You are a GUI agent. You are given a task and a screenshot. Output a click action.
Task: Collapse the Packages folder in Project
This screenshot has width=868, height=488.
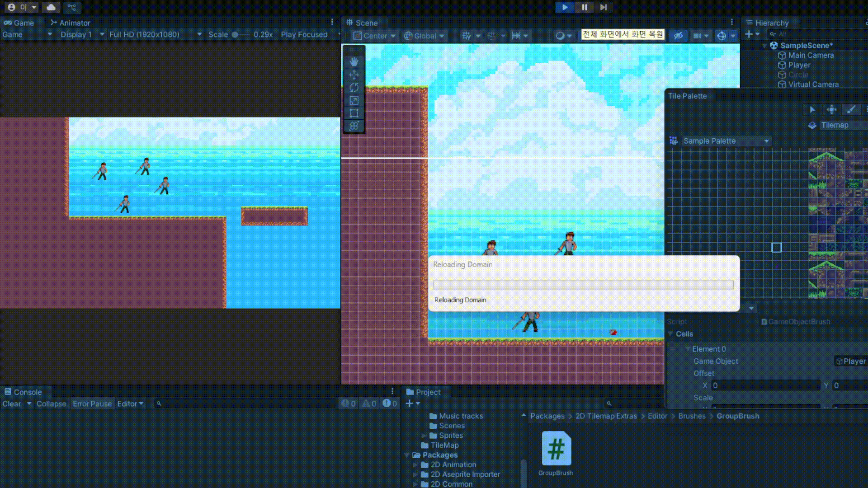point(407,455)
